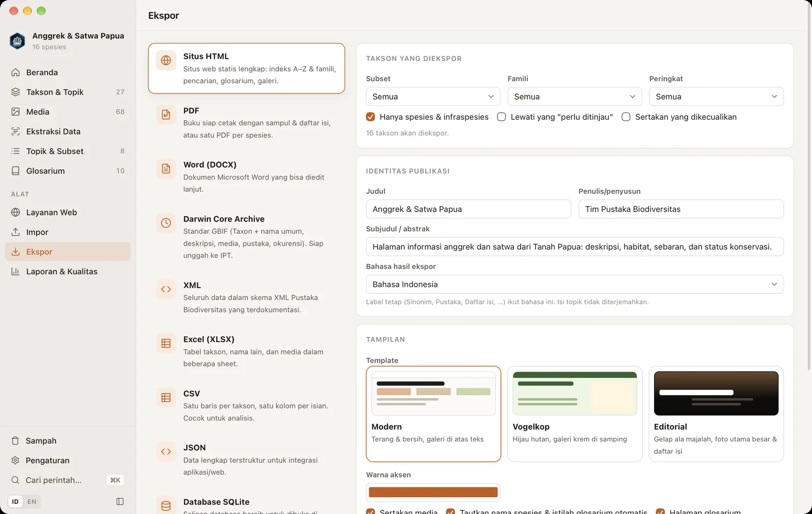Navigate to Laporan & Kualitas
812x514 pixels.
tap(68, 271)
